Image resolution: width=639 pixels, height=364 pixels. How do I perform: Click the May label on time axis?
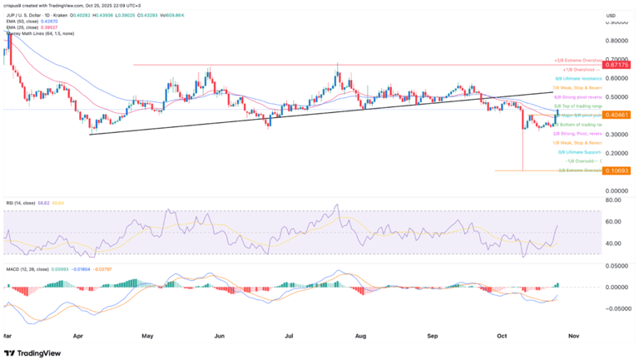[x=147, y=336]
